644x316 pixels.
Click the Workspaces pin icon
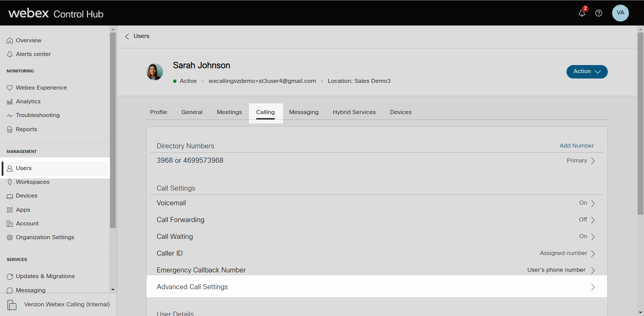10,182
